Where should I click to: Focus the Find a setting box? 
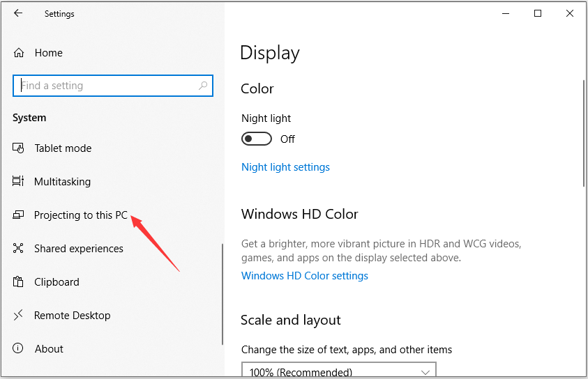pyautogui.click(x=113, y=86)
